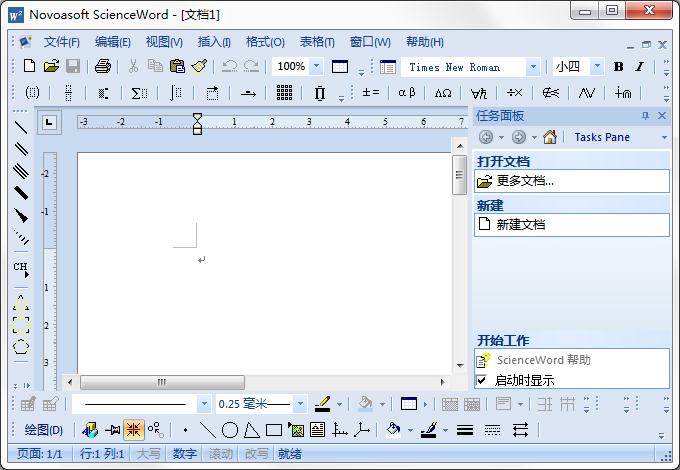Screen dimensions: 680x470
Task: Print using the printer icon
Action: [x=103, y=66]
